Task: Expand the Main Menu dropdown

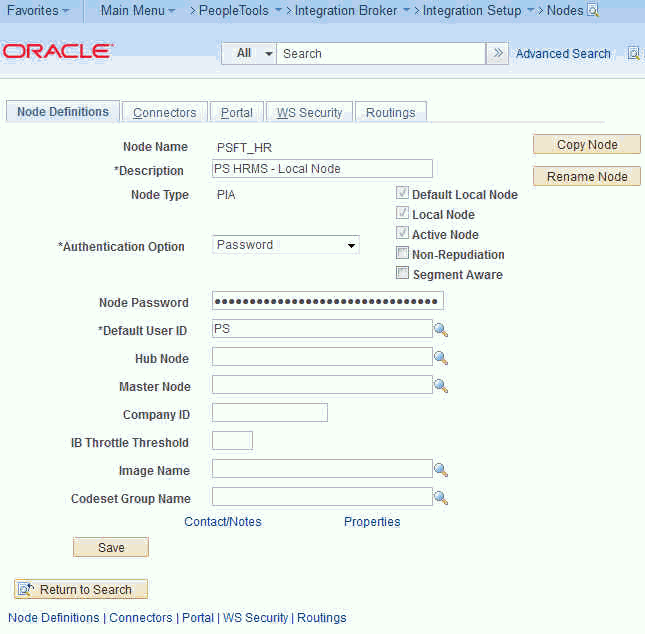Action: tap(137, 10)
